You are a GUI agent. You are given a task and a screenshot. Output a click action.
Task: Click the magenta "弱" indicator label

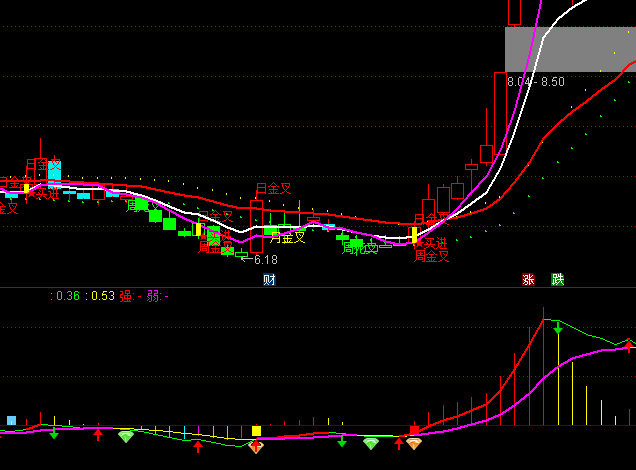(153, 295)
